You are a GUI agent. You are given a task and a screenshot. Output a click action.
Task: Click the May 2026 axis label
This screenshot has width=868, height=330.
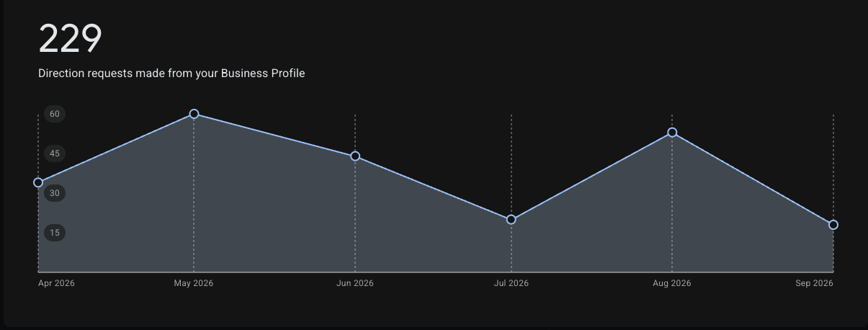click(194, 283)
